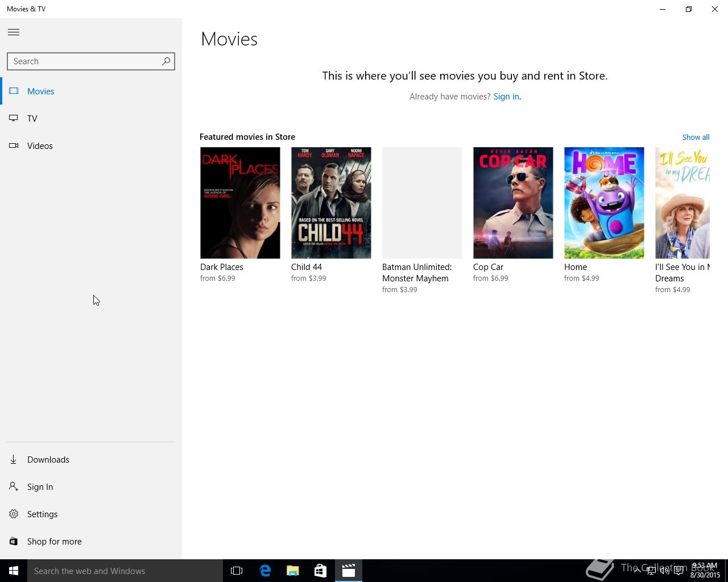Click the Show all link

click(x=696, y=137)
